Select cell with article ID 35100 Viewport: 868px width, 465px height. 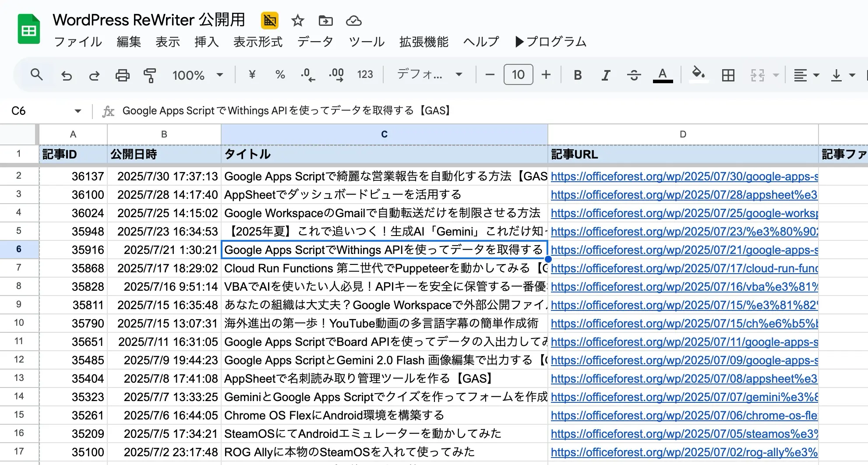point(73,452)
